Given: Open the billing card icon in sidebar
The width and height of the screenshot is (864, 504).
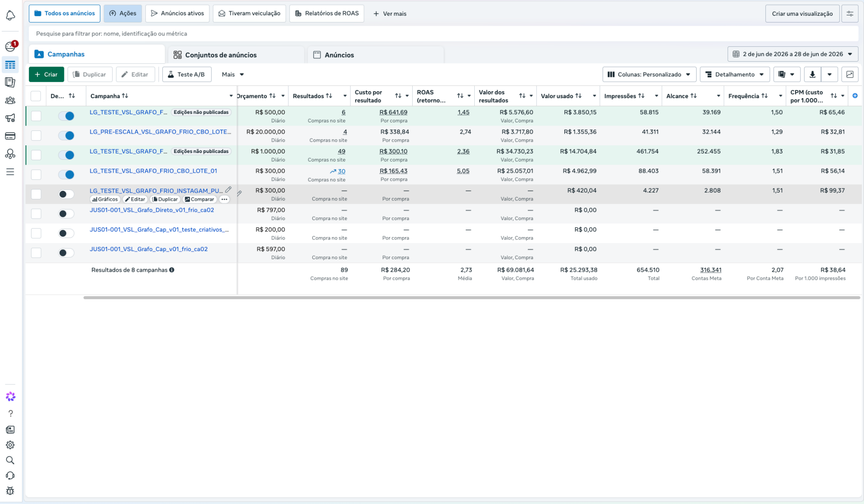Looking at the screenshot, I should coord(10,136).
